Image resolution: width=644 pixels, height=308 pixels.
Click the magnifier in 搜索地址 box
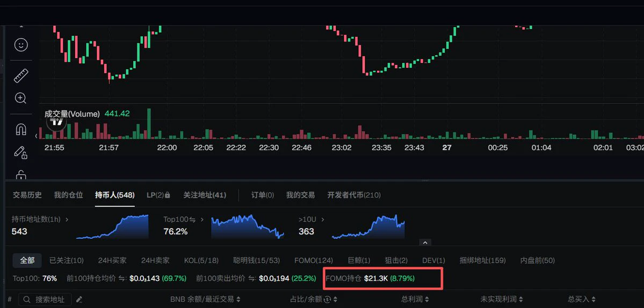[27, 300]
